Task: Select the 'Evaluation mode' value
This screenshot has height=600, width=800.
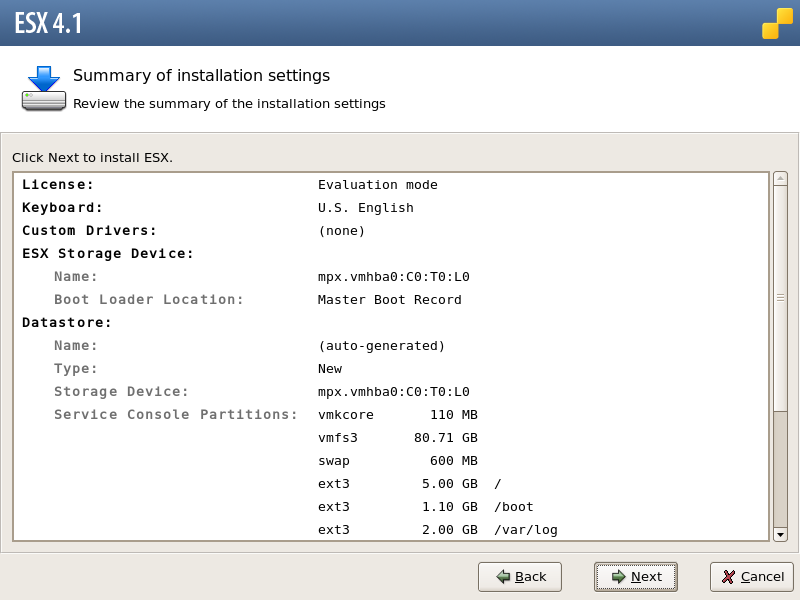Action: click(x=378, y=185)
